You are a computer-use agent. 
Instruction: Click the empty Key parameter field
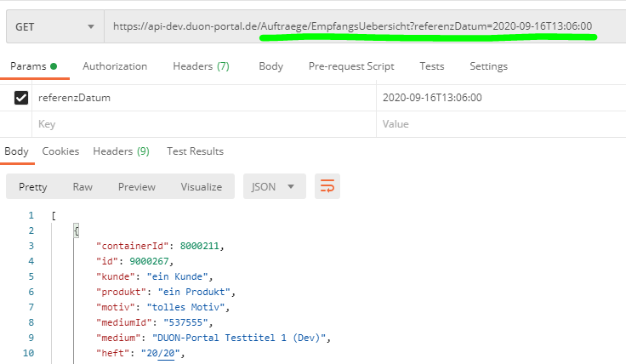click(204, 123)
